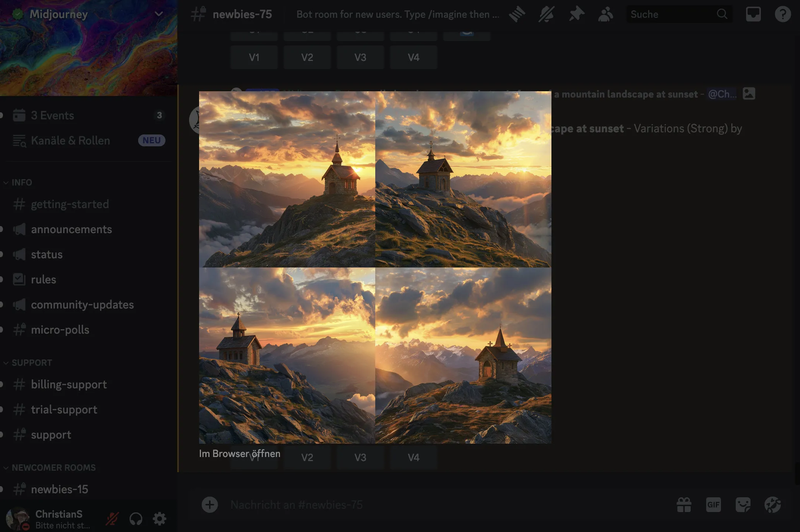Collapse the INFO channel category
800x532 pixels.
click(x=21, y=183)
